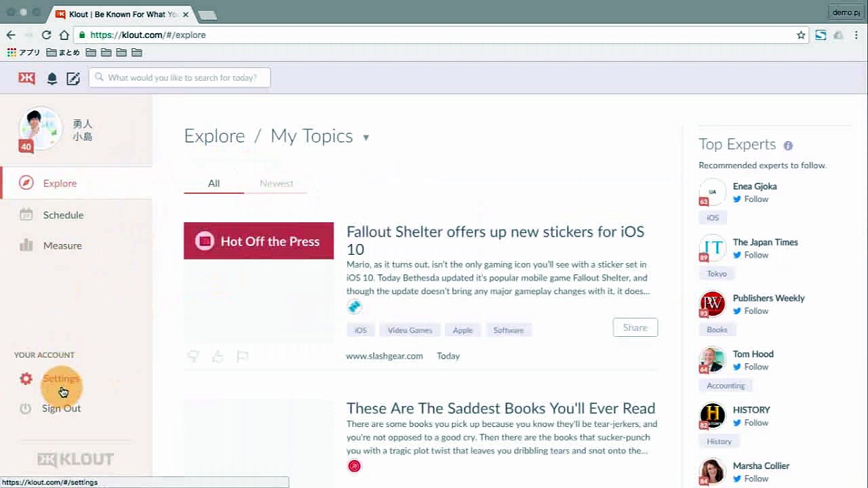Click the Klout search field
This screenshot has width=868, height=488.
point(180,78)
